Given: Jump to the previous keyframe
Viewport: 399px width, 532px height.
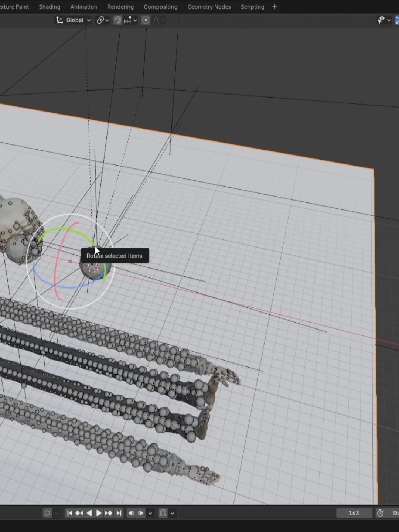Looking at the screenshot, I should pos(79,513).
